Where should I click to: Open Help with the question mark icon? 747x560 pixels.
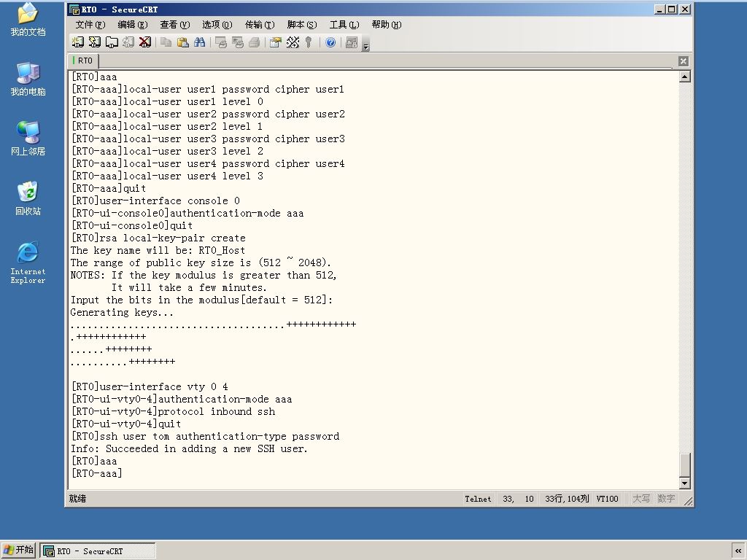click(x=330, y=42)
